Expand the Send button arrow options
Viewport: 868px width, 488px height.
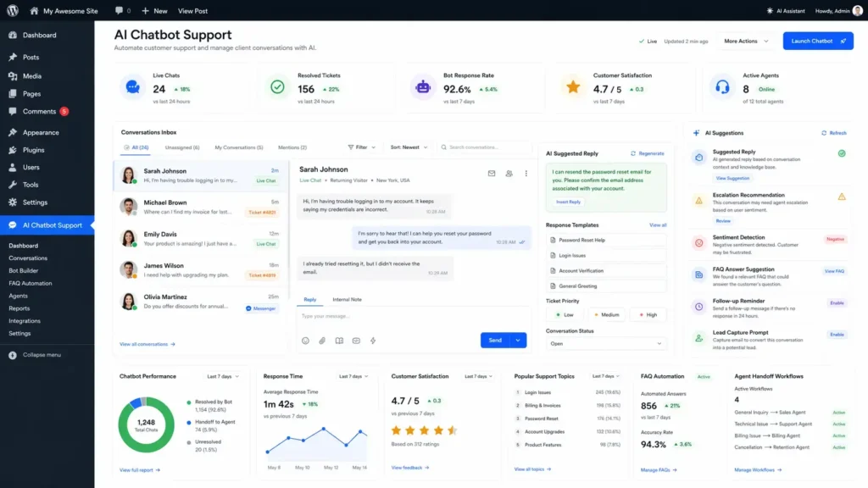tap(518, 341)
